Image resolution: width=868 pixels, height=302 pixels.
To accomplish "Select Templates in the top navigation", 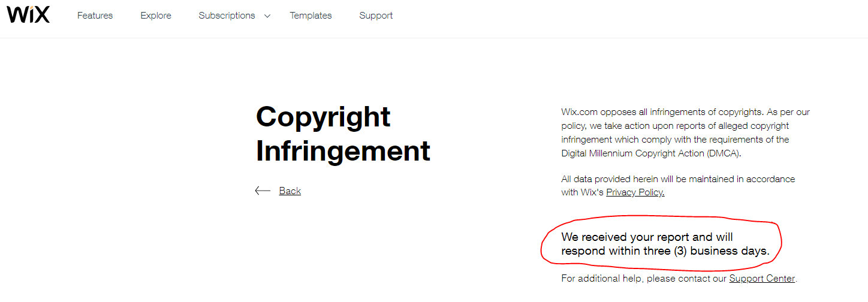I will tap(311, 16).
